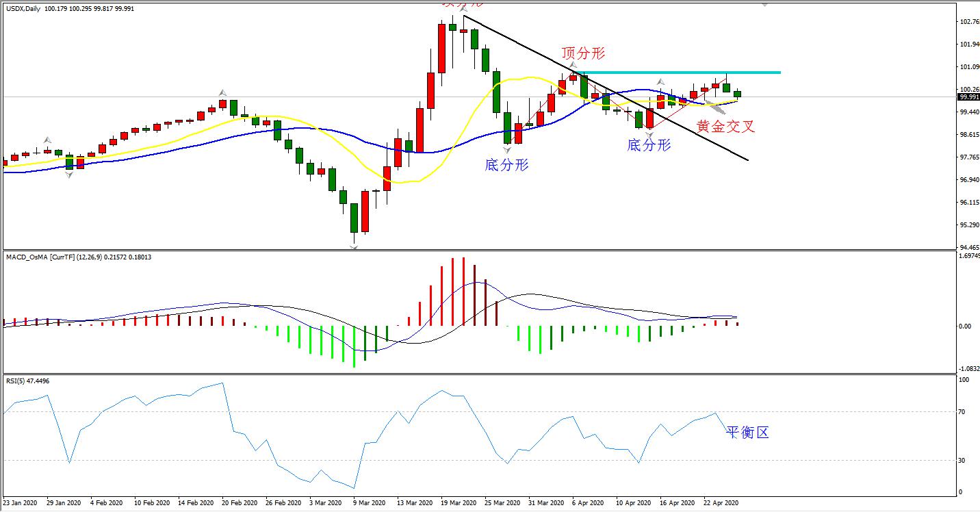Click the USDX,Daily chart title text
This screenshot has width=980, height=512.
pos(24,7)
